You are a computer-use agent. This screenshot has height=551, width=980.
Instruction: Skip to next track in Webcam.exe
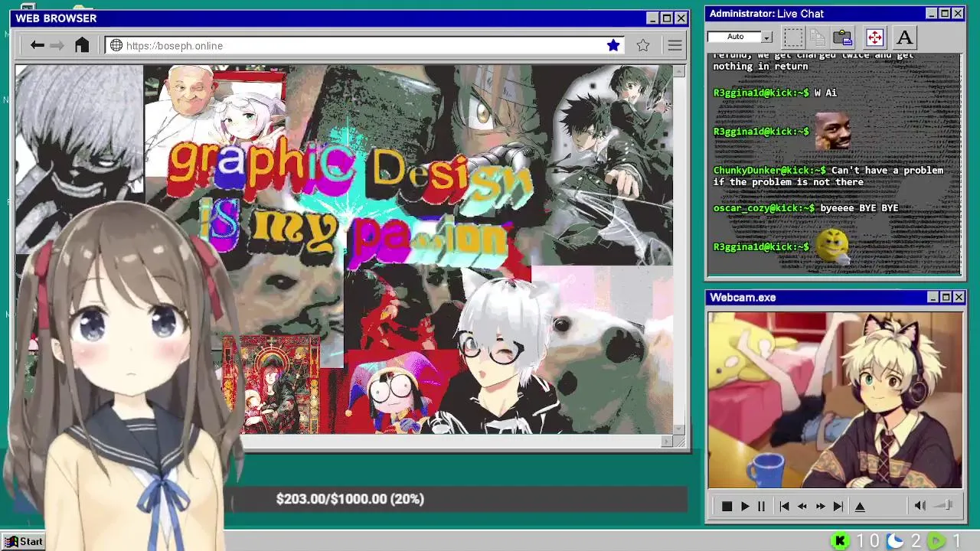coord(838,507)
